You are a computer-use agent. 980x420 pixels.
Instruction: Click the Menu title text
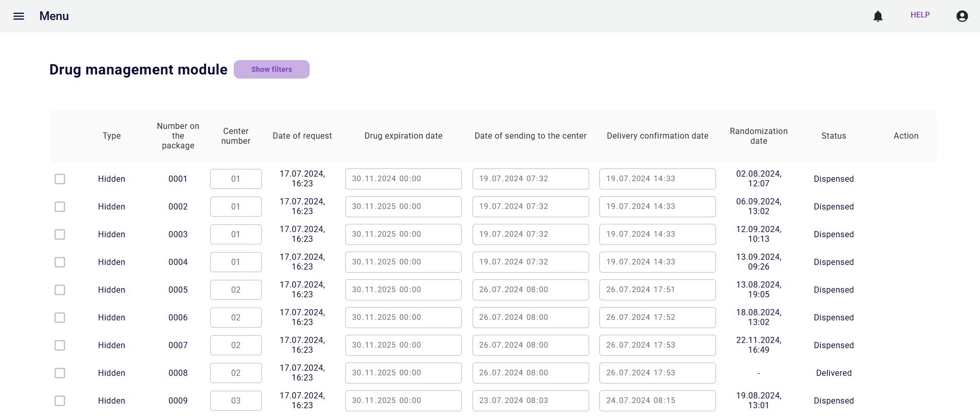[x=54, y=16]
